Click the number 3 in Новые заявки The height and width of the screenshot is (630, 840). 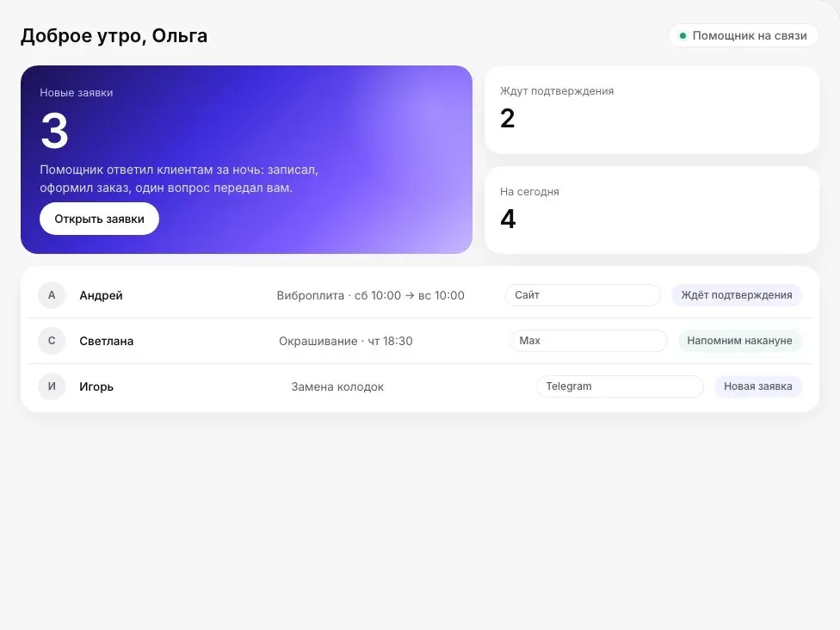tap(54, 131)
